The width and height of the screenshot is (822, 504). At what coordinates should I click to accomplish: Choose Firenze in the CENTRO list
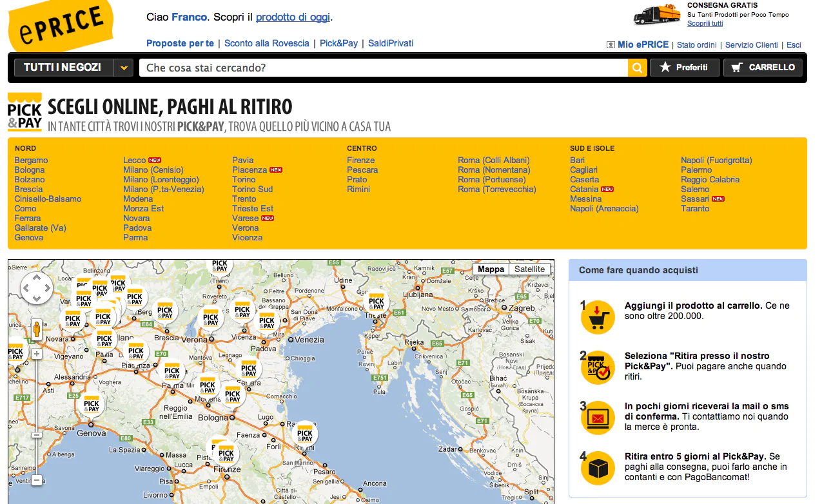click(x=360, y=160)
